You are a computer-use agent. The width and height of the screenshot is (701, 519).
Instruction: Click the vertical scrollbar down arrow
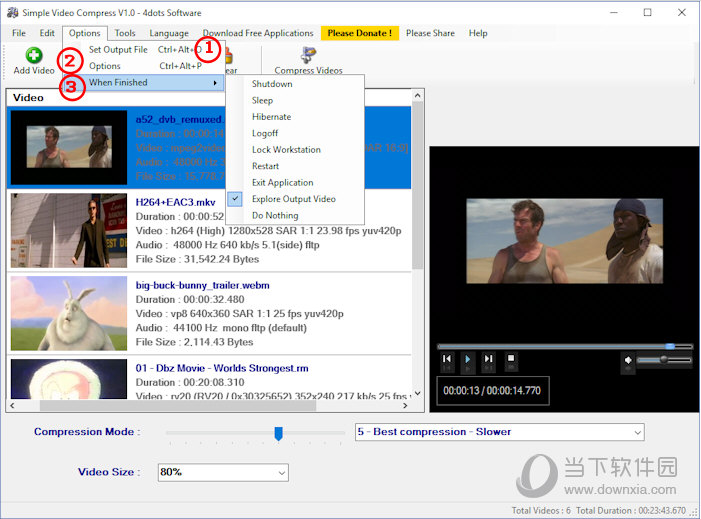(417, 393)
